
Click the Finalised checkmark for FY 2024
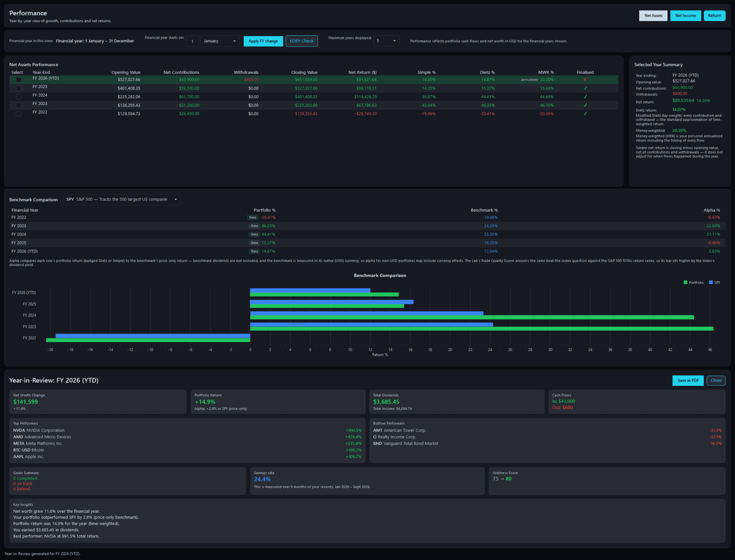coord(585,97)
